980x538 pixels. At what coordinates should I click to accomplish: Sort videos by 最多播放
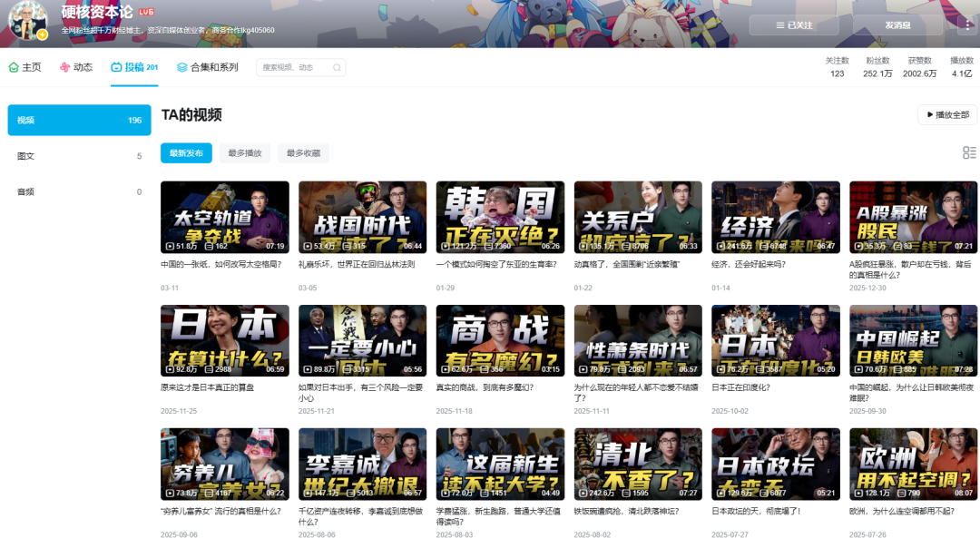(x=245, y=153)
